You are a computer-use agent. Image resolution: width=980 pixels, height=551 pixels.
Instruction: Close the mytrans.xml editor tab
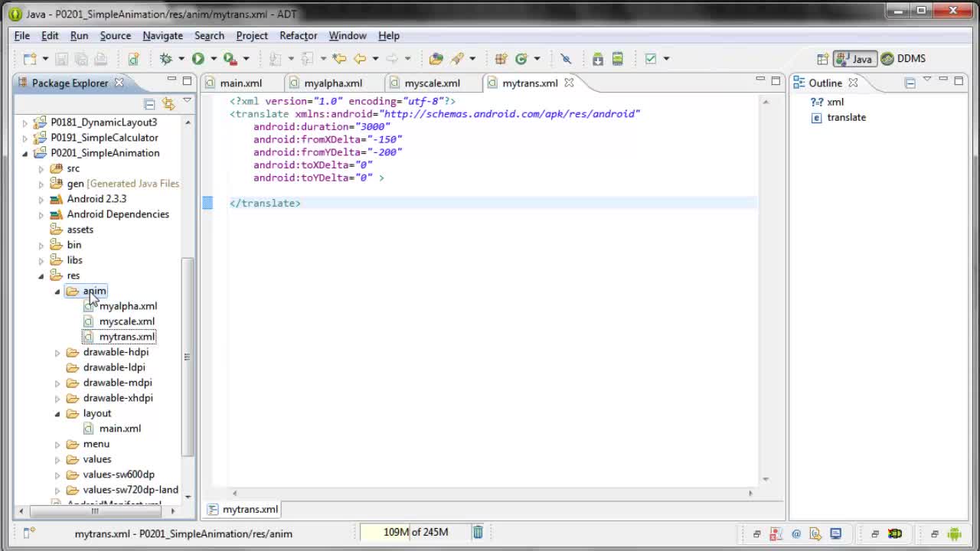pos(569,83)
